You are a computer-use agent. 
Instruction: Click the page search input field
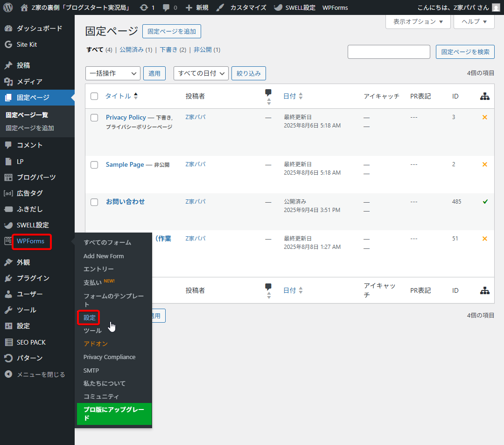pos(388,52)
